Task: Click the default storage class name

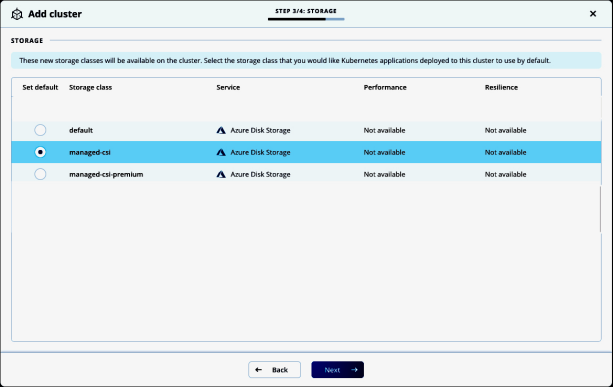Action: [81, 130]
